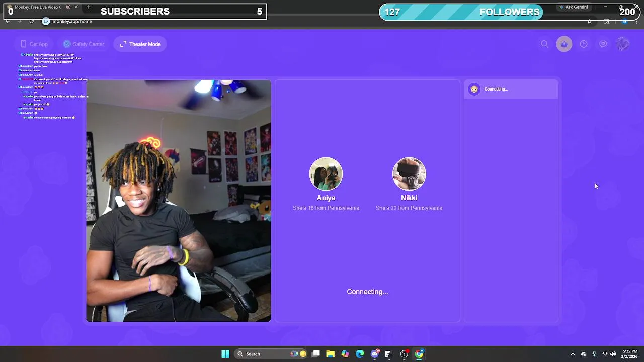Switch to Chrome in the taskbar

[x=419, y=354]
